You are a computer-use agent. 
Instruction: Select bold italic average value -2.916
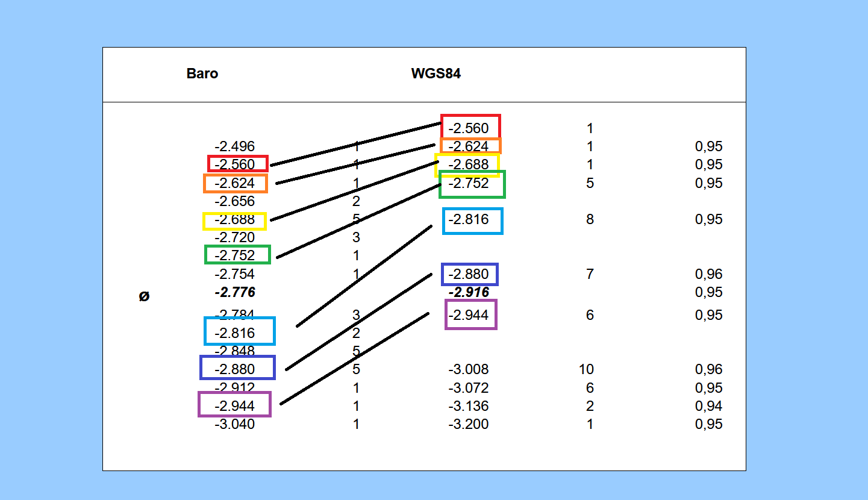469,293
